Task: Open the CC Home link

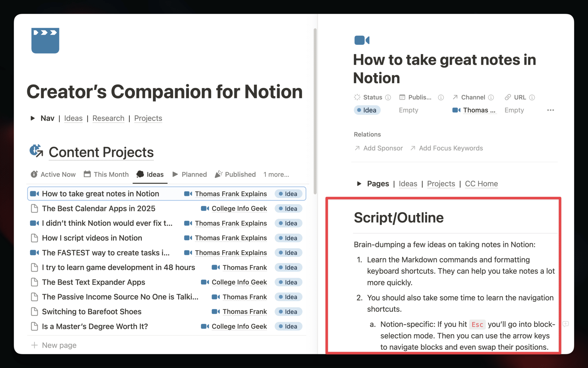Action: coord(481,184)
